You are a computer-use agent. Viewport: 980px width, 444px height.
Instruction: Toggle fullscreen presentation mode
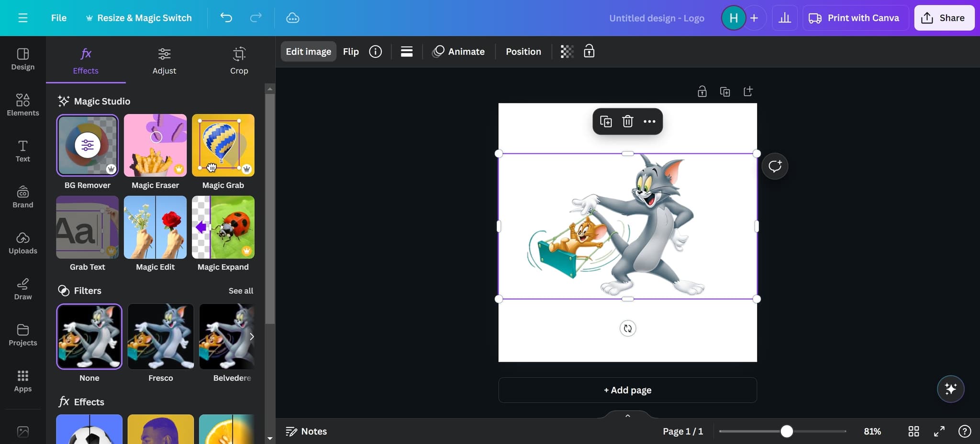(939, 431)
